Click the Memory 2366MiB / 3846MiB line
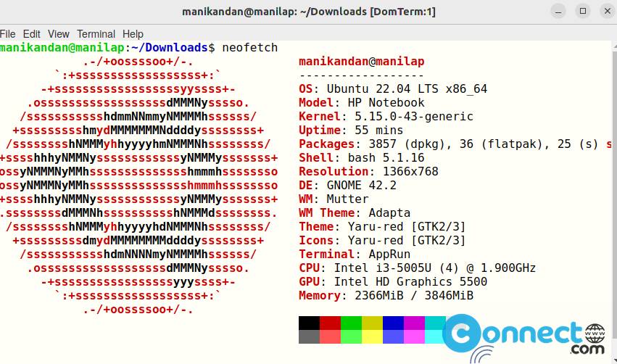 click(386, 296)
